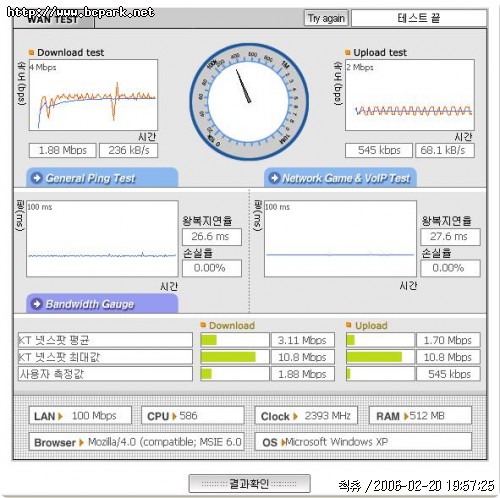Click the arrow icon on Network Game & VoIP Test
Viewport: 500px width, 498px height.
(274, 178)
